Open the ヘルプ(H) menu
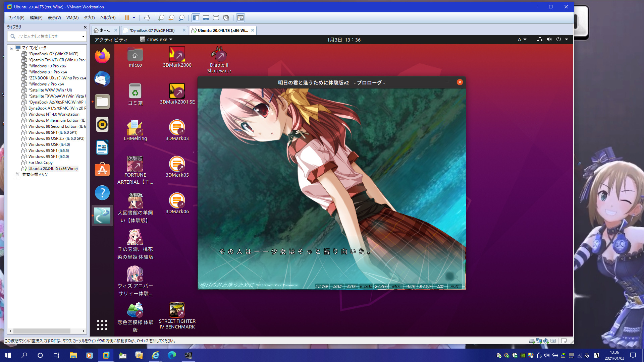Screen dimensions: 644x362 tap(108, 18)
